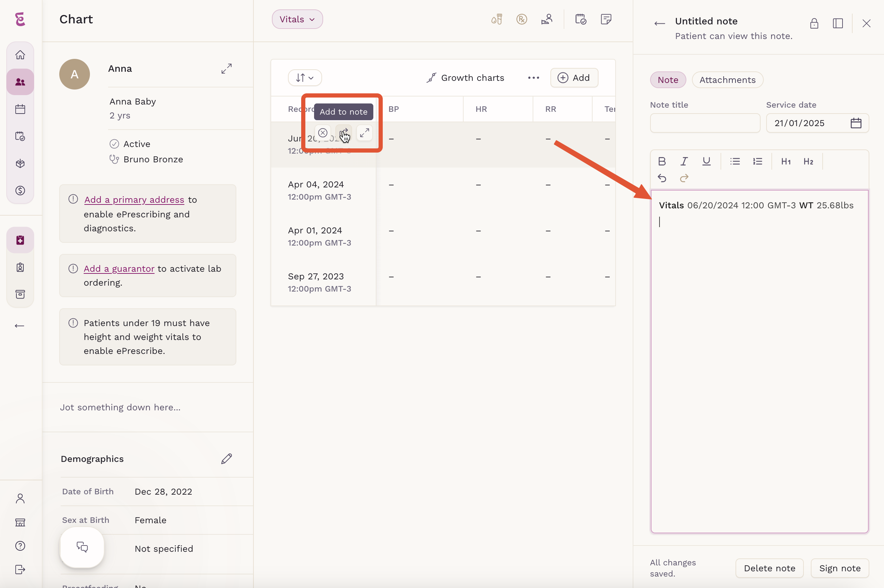This screenshot has height=588, width=884.
Task: Click inside the note body text area
Action: click(x=760, y=361)
